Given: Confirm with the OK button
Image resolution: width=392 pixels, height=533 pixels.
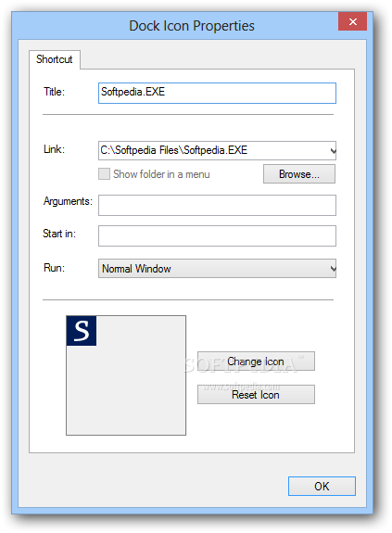Looking at the screenshot, I should pyautogui.click(x=322, y=486).
